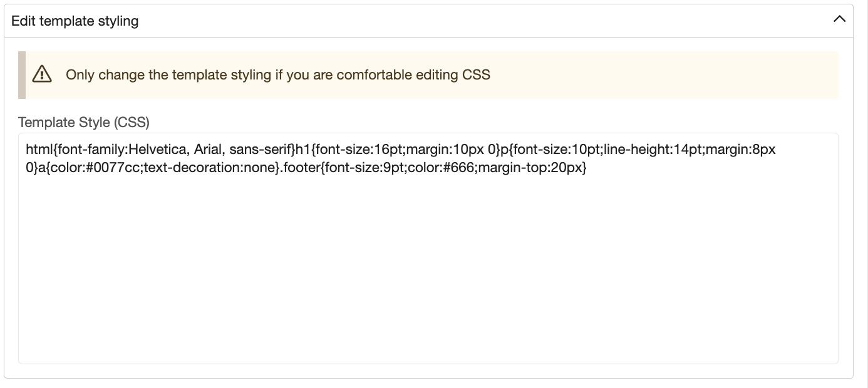Collapse the Edit template styling panel chevron
This screenshot has width=868, height=388.
click(839, 20)
